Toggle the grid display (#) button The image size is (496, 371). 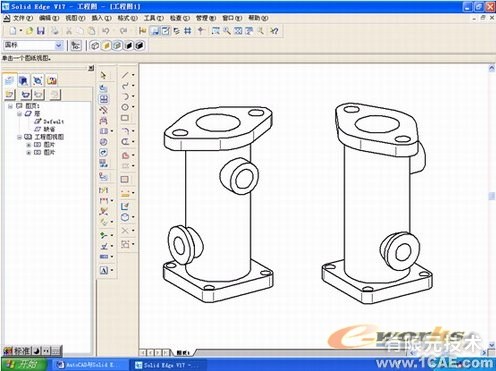tap(188, 31)
